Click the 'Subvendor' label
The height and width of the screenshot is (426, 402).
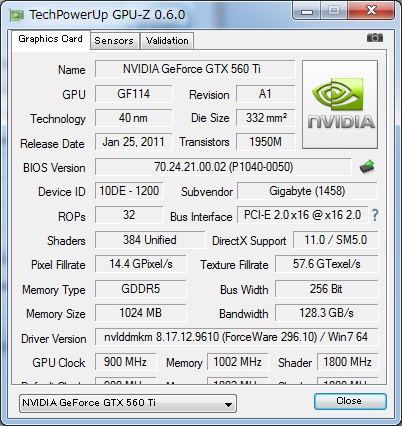207,192
